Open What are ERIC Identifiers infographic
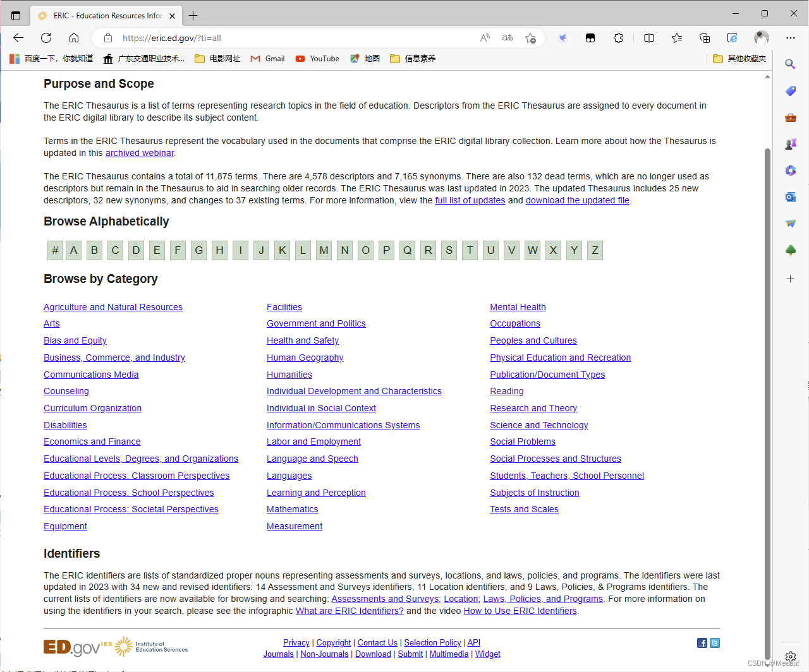The height and width of the screenshot is (672, 809). 350,611
